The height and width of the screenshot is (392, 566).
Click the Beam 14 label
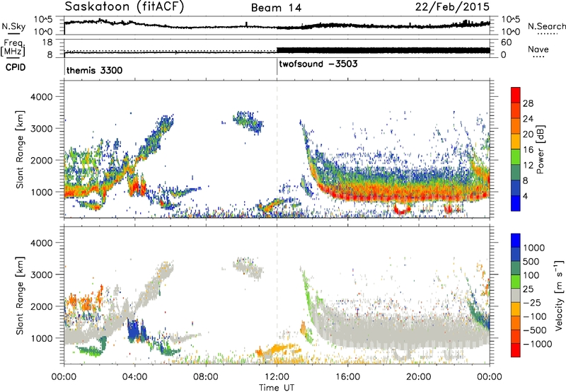276,8
